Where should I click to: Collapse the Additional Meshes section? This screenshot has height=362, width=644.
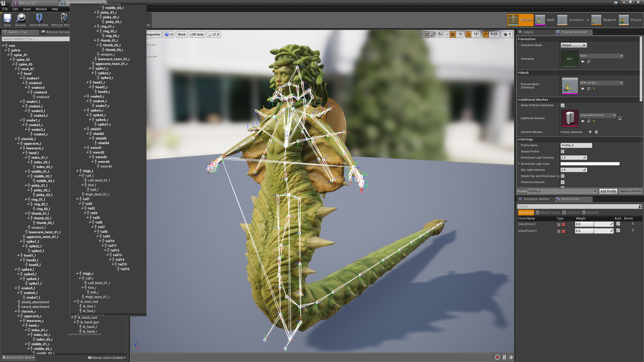coord(518,100)
